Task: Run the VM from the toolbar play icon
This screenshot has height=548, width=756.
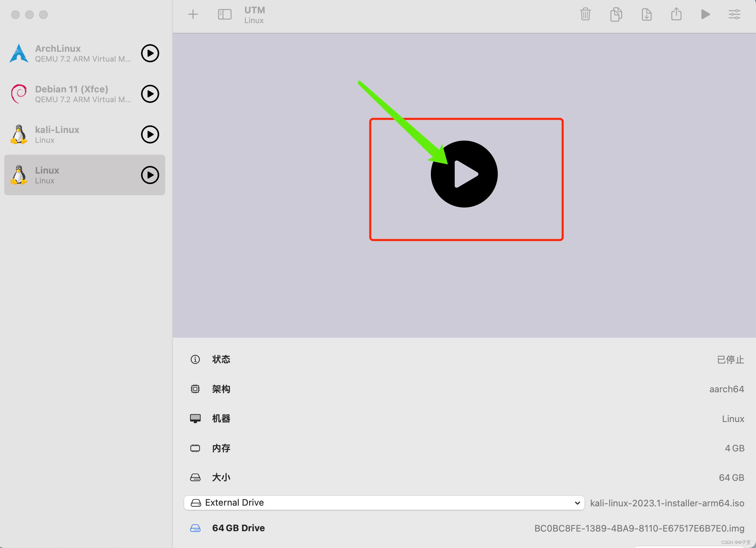Action: pyautogui.click(x=706, y=14)
